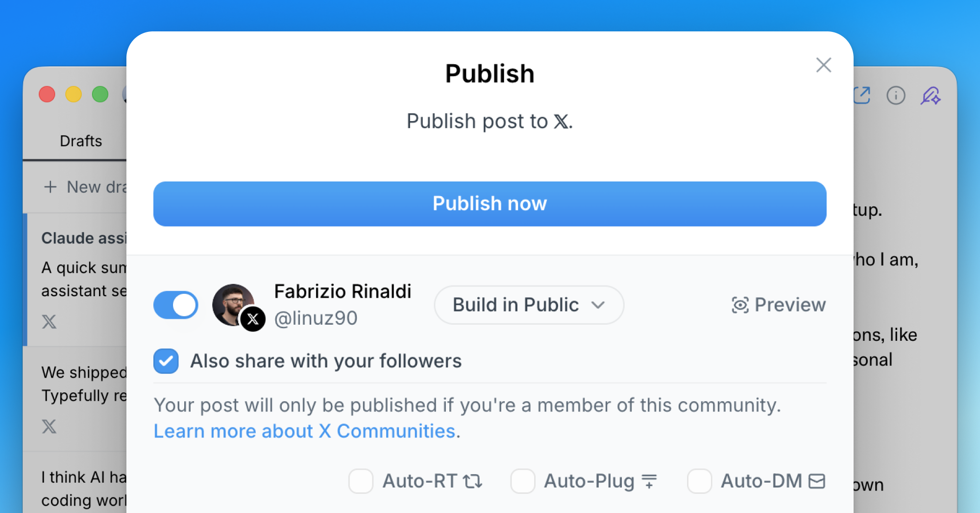
Task: Switch to the Drafts tab
Action: (81, 141)
